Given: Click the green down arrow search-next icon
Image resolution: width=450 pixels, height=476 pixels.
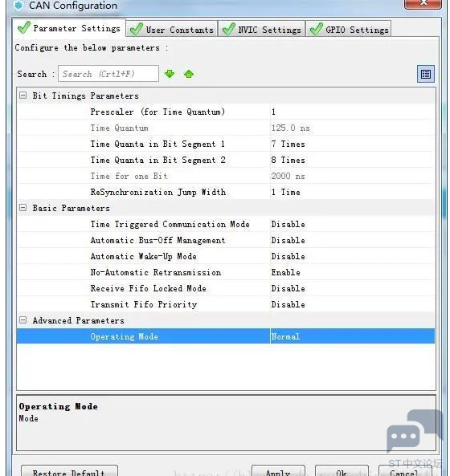Looking at the screenshot, I should [x=170, y=74].
